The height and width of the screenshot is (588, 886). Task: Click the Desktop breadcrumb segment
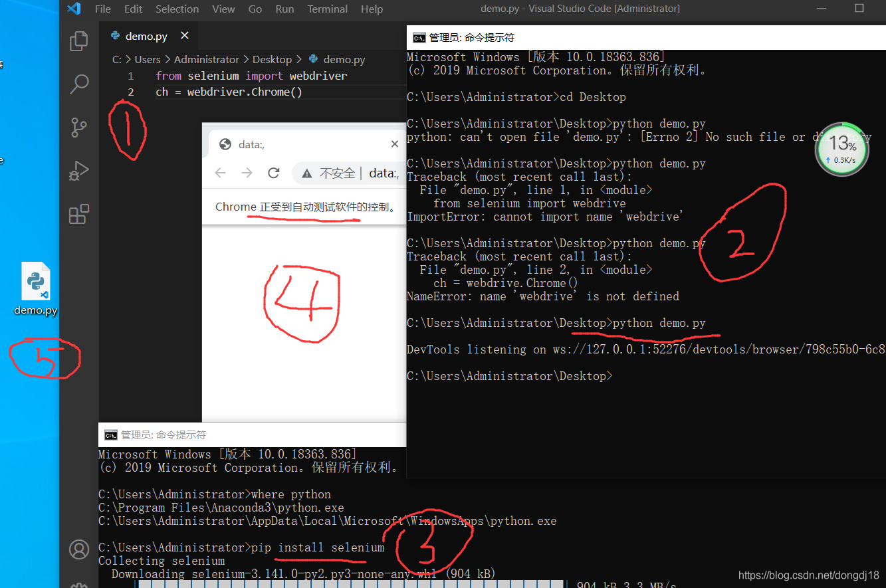pos(272,59)
